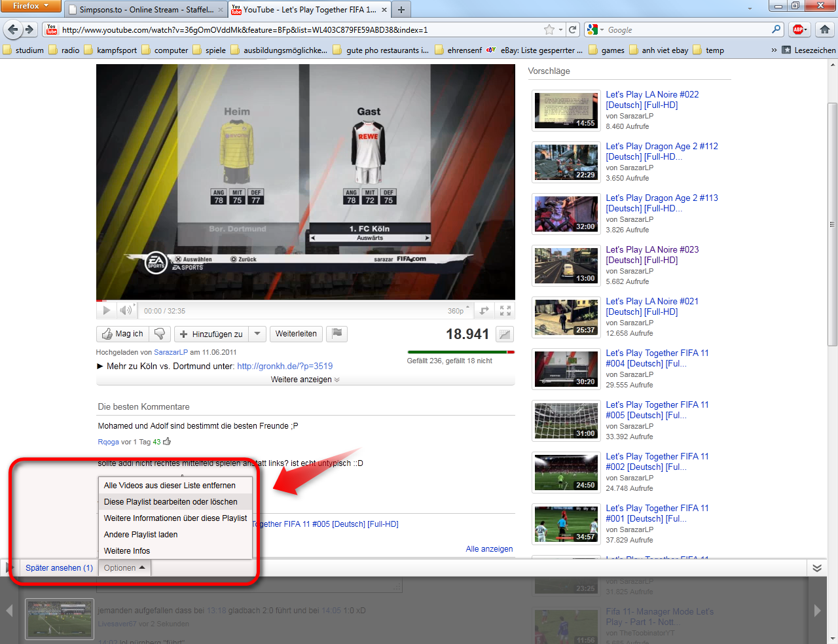The width and height of the screenshot is (838, 644).
Task: Toggle like on Rqoga's comment
Action: [166, 441]
